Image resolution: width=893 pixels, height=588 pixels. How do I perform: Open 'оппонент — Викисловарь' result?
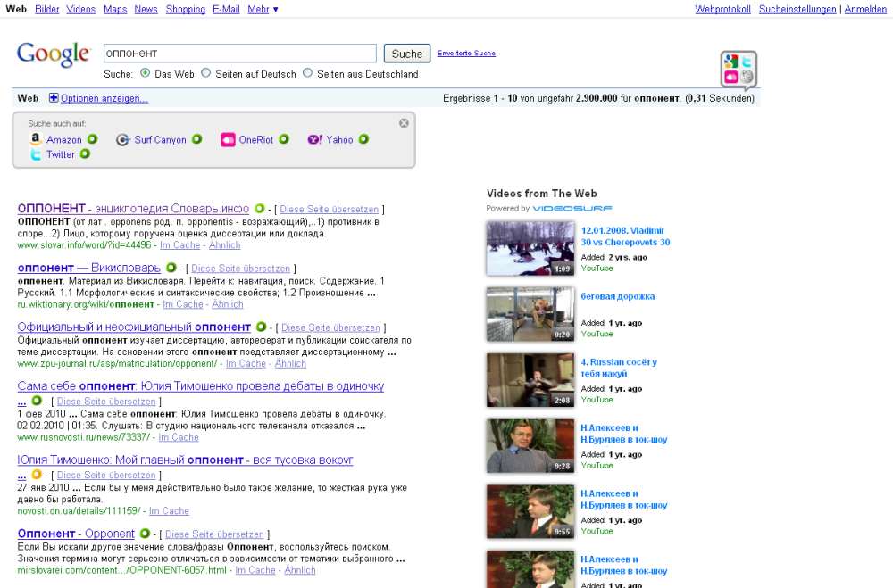[88, 268]
